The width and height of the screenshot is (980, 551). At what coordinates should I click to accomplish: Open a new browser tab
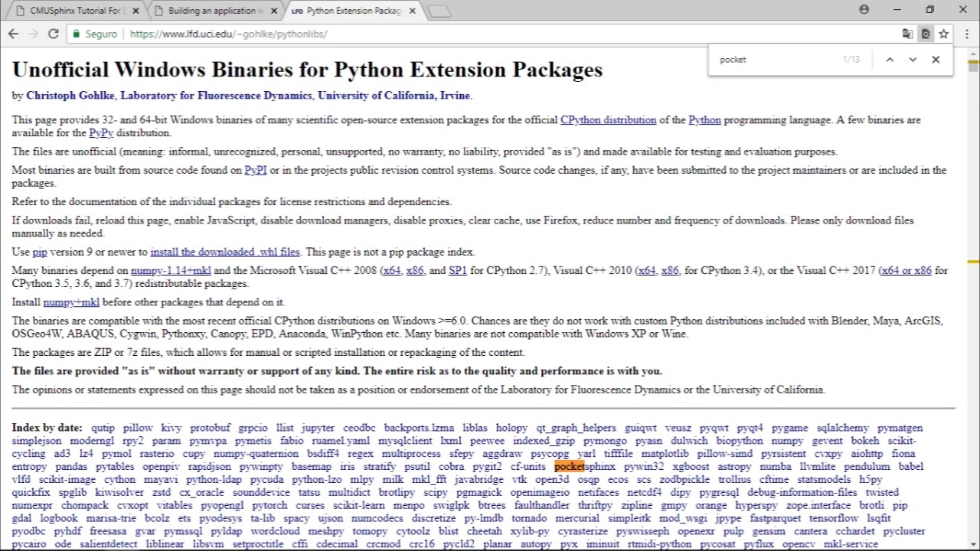pyautogui.click(x=439, y=11)
